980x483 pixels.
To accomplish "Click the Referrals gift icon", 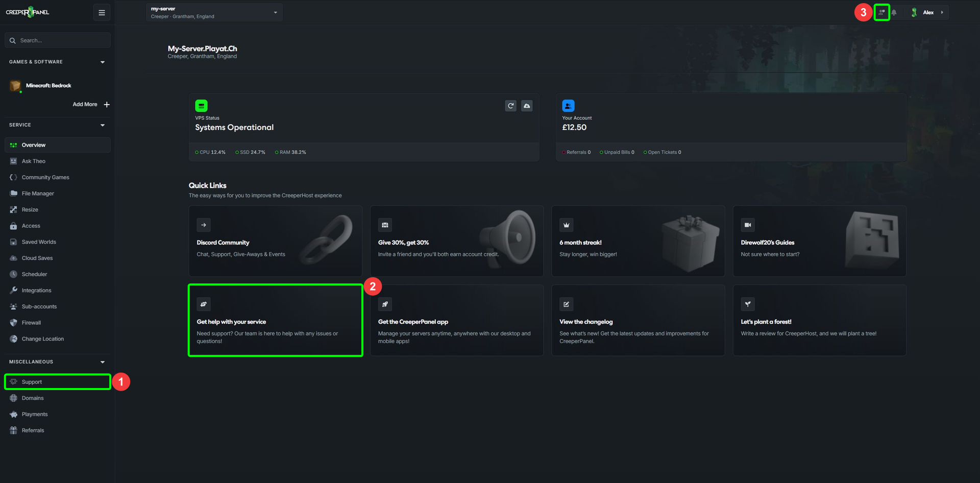I will point(14,430).
